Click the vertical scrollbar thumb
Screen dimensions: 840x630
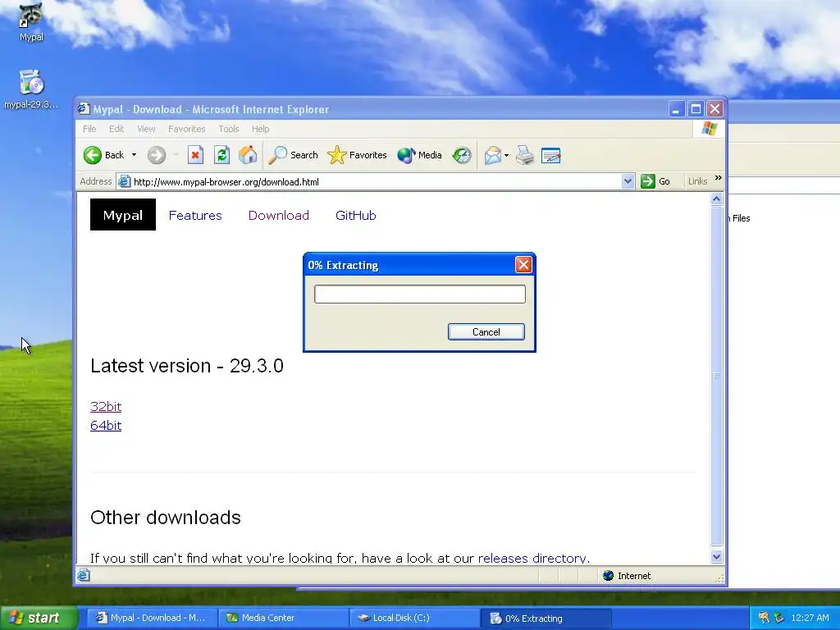[x=716, y=376]
